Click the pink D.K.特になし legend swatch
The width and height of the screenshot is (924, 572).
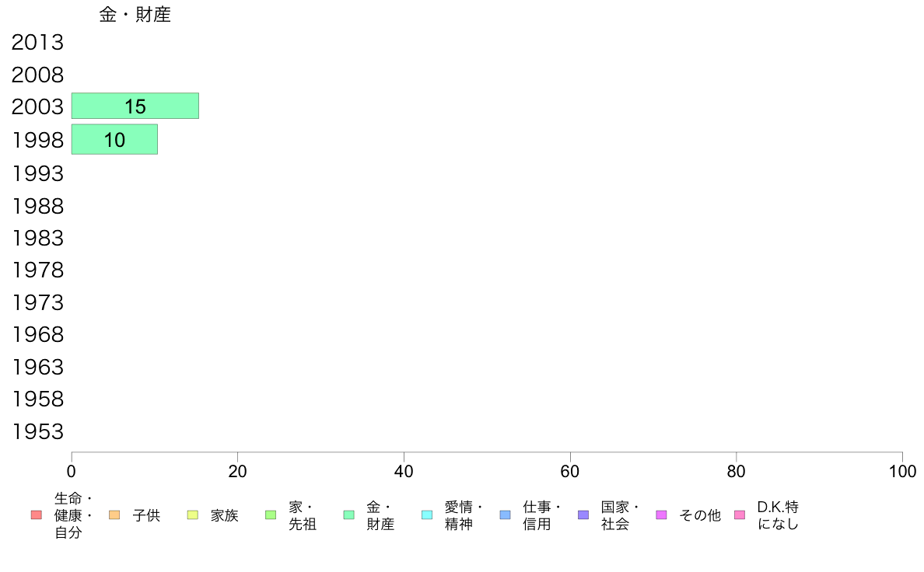(740, 515)
